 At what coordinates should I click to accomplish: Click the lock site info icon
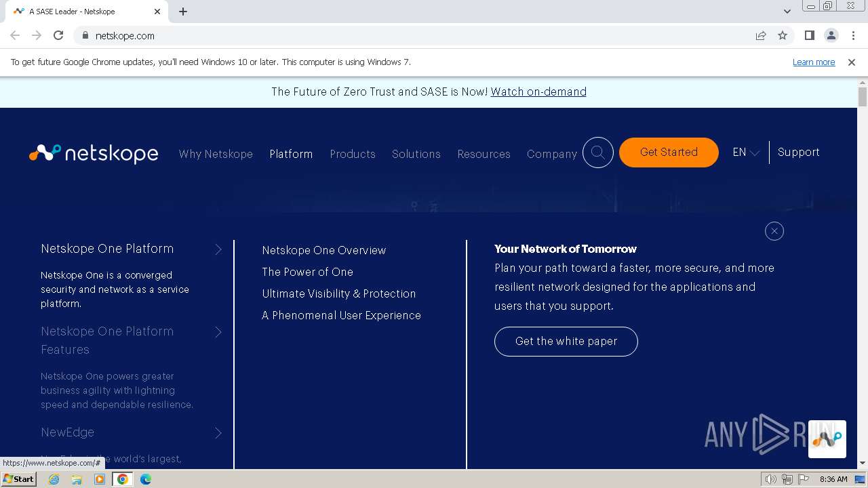tap(85, 35)
